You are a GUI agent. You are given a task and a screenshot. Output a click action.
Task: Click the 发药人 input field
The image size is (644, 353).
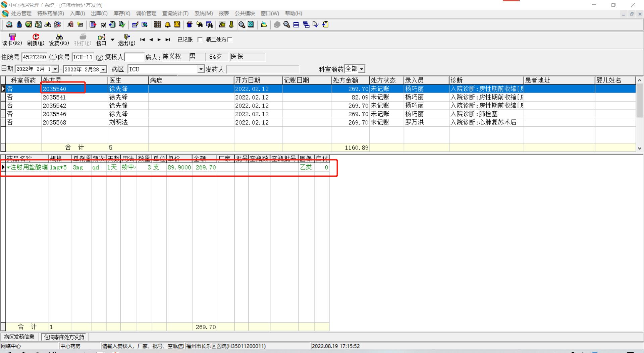point(263,69)
